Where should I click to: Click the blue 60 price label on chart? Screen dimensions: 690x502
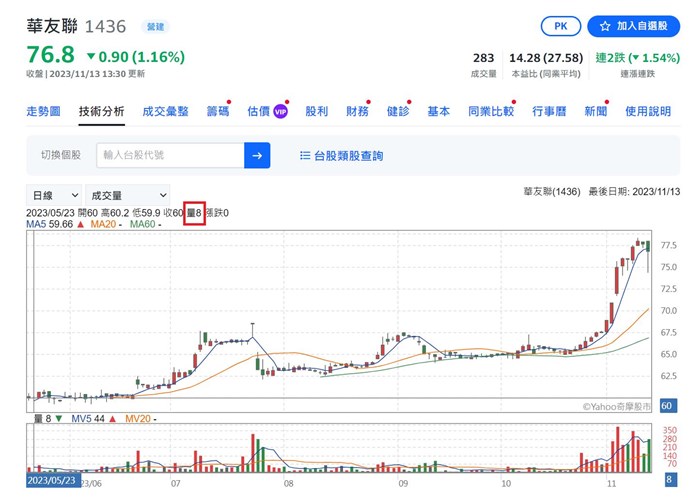tap(667, 405)
